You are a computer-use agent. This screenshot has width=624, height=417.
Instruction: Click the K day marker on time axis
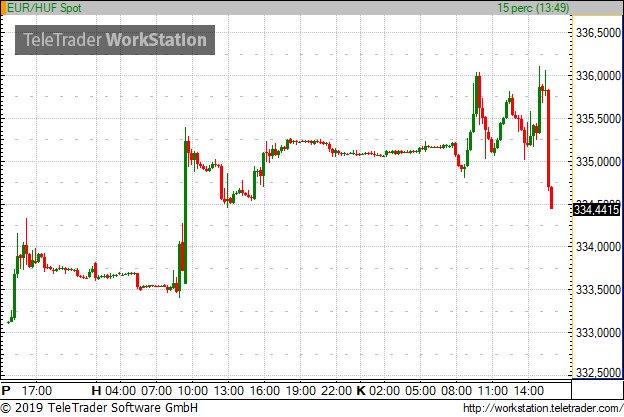click(x=361, y=391)
